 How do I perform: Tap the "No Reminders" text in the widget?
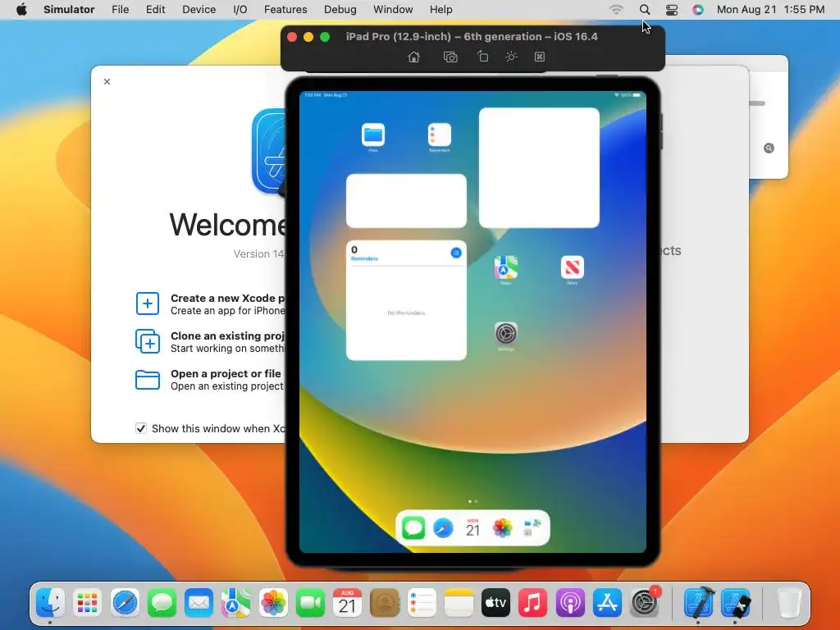(x=406, y=313)
